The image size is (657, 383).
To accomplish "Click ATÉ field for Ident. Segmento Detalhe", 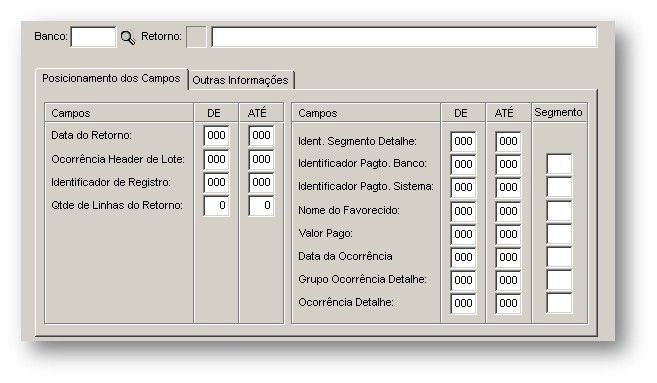I will 508,142.
